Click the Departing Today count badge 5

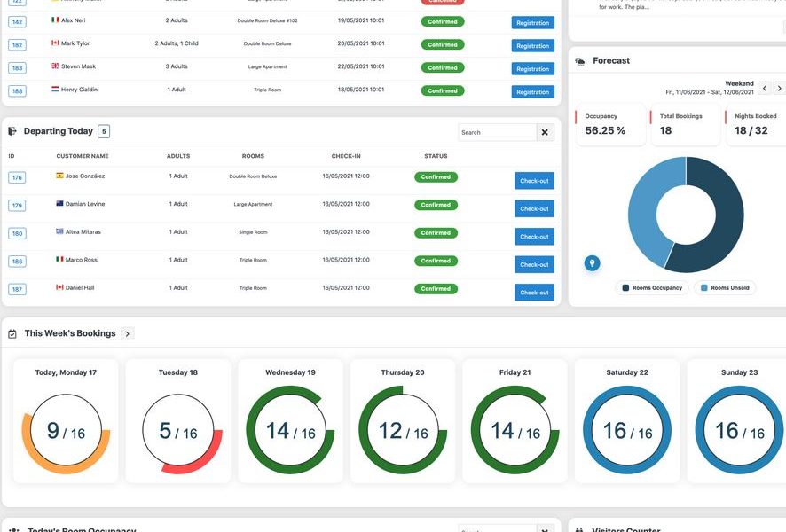pyautogui.click(x=104, y=131)
